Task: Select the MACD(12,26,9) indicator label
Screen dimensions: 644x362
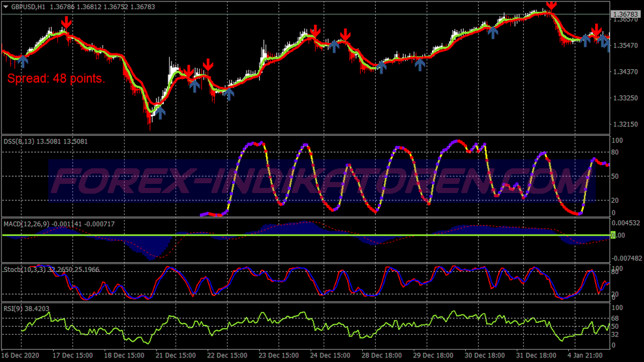Action: (x=26, y=224)
